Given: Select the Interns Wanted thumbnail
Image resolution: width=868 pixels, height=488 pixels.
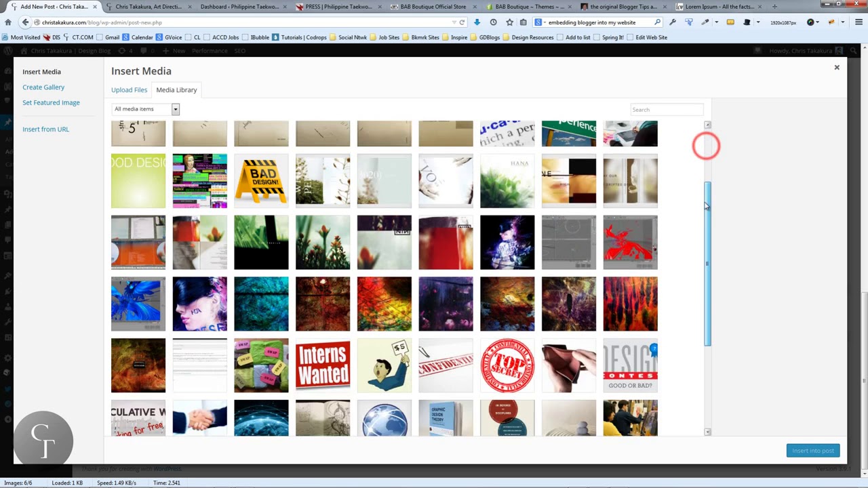Looking at the screenshot, I should [x=323, y=365].
